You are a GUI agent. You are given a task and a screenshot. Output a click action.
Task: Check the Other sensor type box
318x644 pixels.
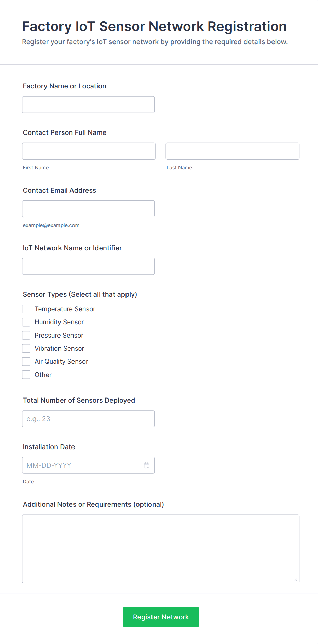(x=26, y=375)
